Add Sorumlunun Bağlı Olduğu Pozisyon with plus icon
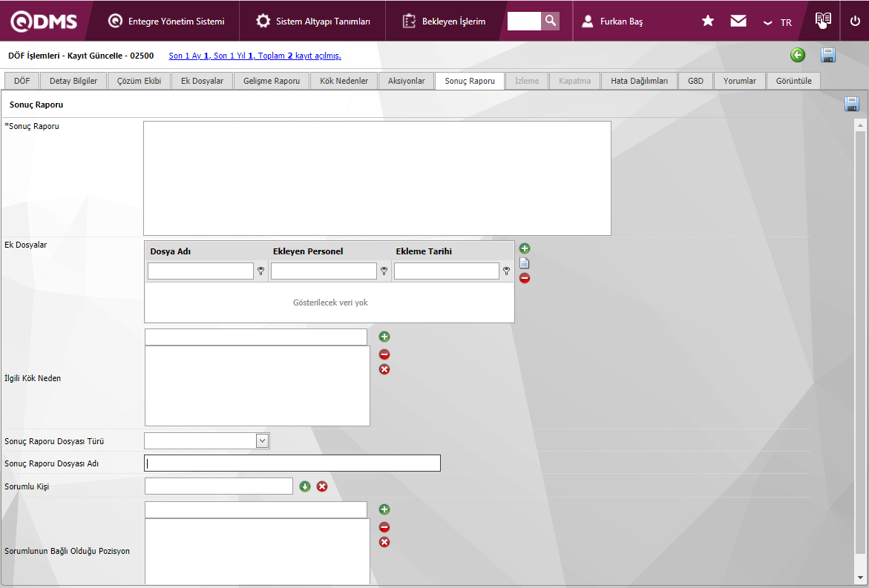 pyautogui.click(x=384, y=509)
